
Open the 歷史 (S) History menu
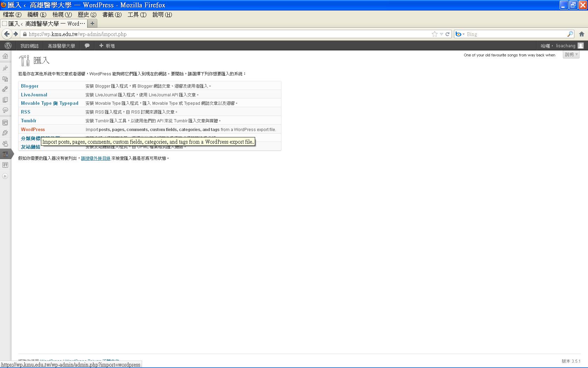tap(87, 14)
